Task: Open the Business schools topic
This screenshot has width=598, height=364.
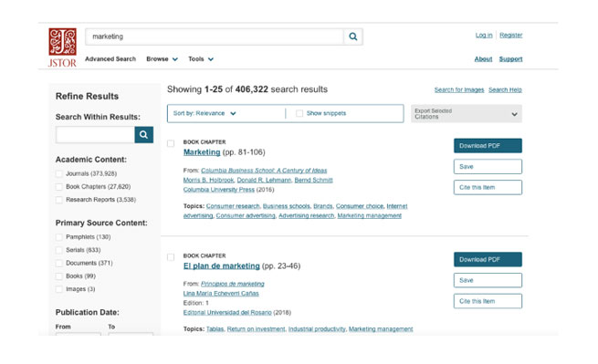Action: (x=286, y=206)
